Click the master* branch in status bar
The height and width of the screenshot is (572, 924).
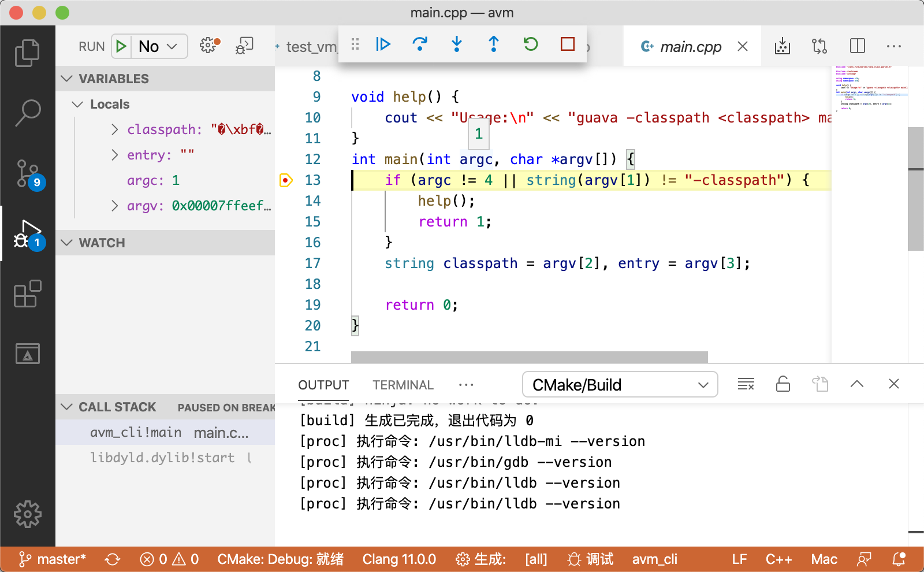pyautogui.click(x=53, y=559)
